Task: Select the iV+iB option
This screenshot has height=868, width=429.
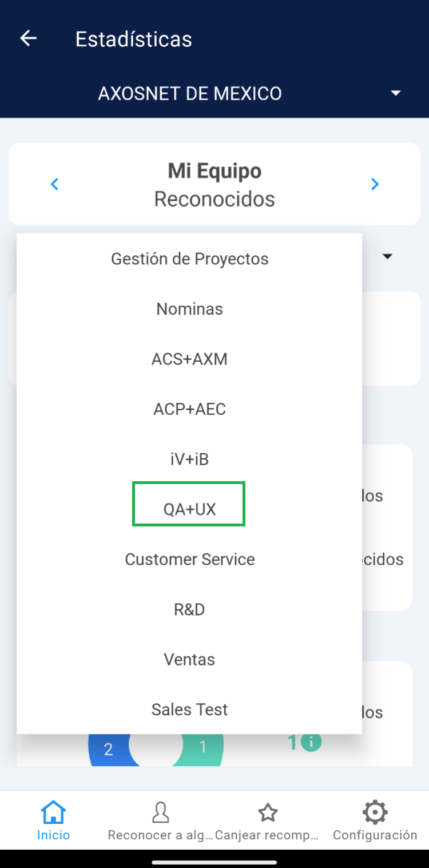Action: click(x=189, y=459)
